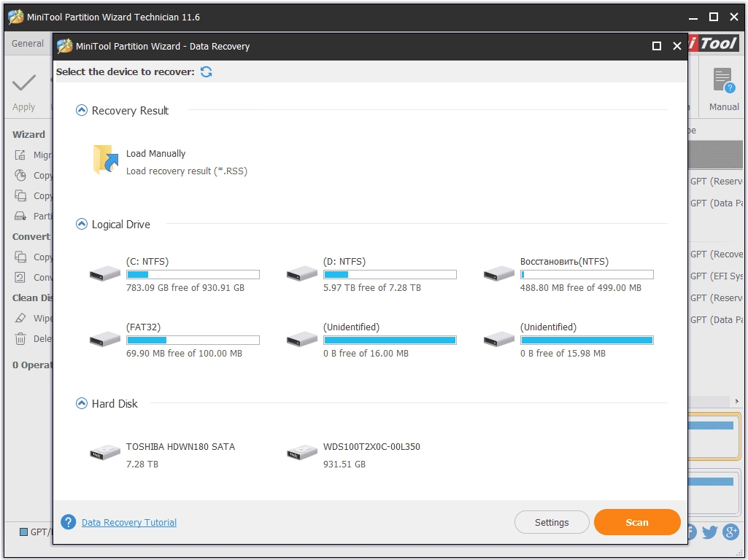Select the TOSHIBA HDWN180 SATA disk icon
748x560 pixels.
[x=105, y=452]
